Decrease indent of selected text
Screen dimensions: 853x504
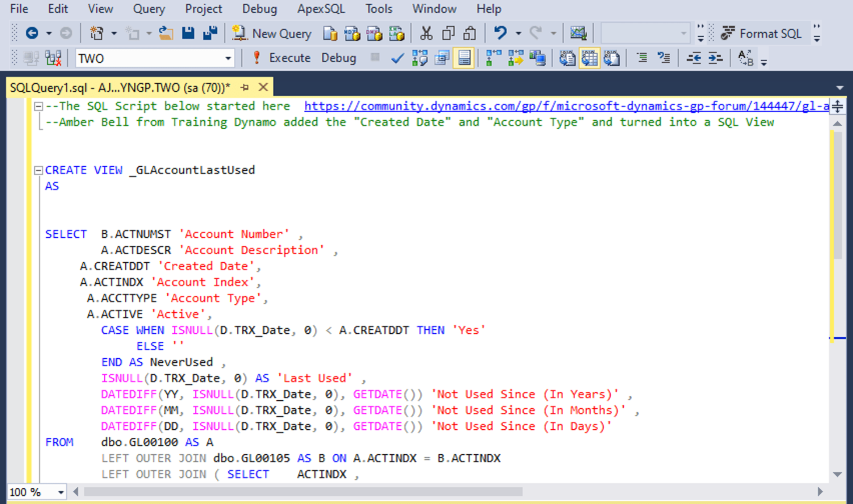pos(694,57)
